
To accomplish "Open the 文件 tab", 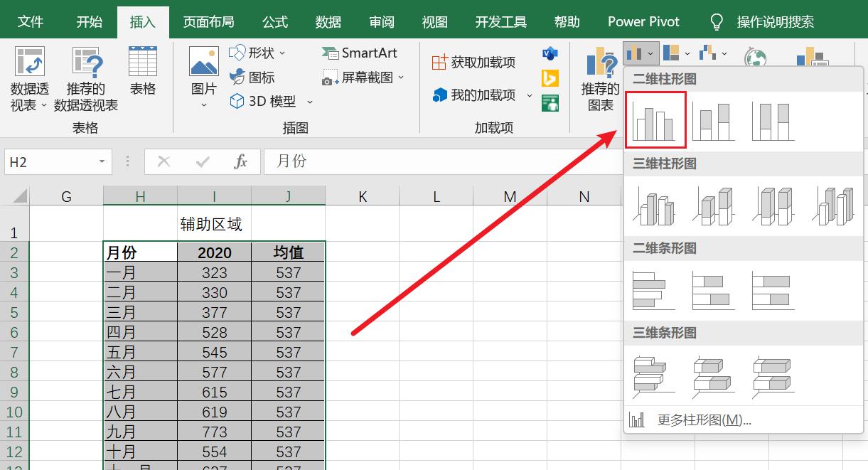I will click(31, 22).
